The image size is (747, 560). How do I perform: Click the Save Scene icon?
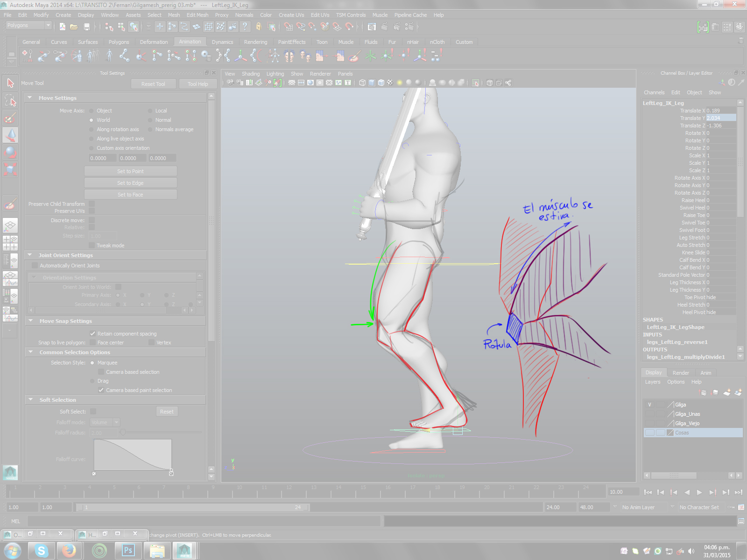coord(86,27)
